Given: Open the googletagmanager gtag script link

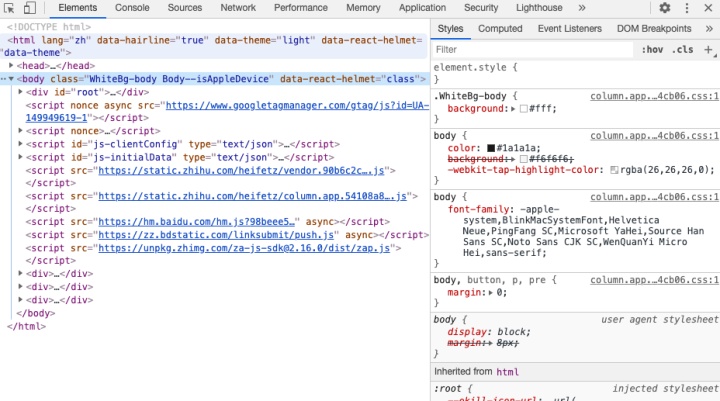Looking at the screenshot, I should coord(297,106).
